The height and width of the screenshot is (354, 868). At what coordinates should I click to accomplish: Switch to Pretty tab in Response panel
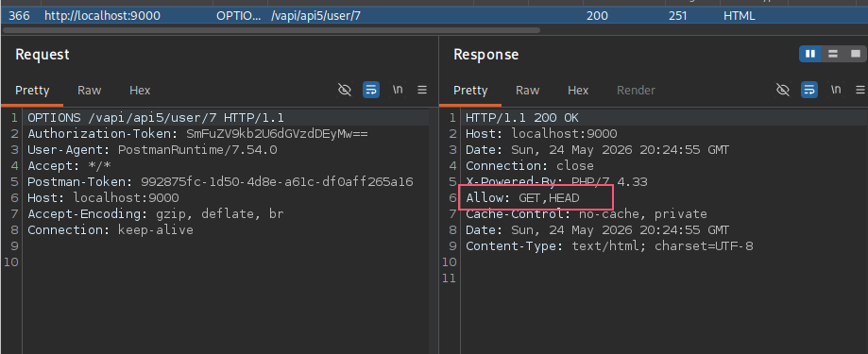(470, 91)
